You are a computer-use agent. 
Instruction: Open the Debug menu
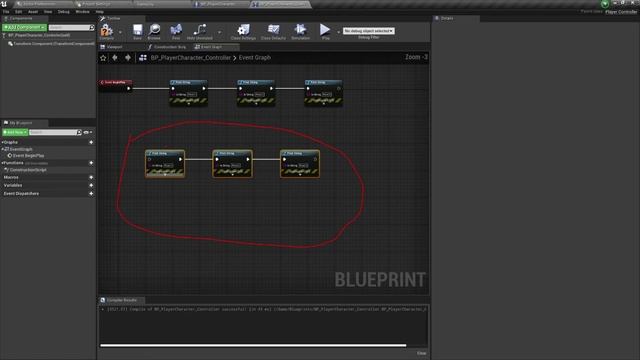(x=64, y=12)
